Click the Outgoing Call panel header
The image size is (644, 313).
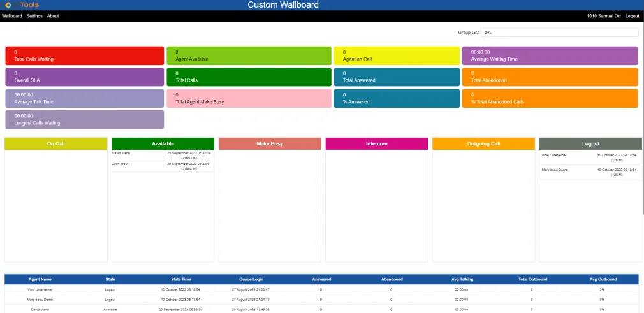click(483, 144)
